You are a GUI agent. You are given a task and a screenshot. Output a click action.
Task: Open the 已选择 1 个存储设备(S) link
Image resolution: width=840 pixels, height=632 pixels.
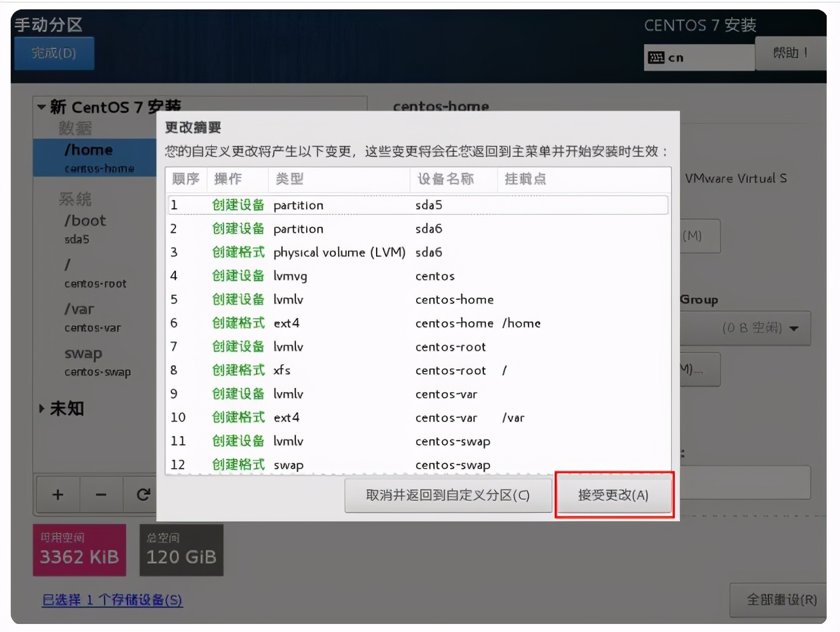click(112, 601)
